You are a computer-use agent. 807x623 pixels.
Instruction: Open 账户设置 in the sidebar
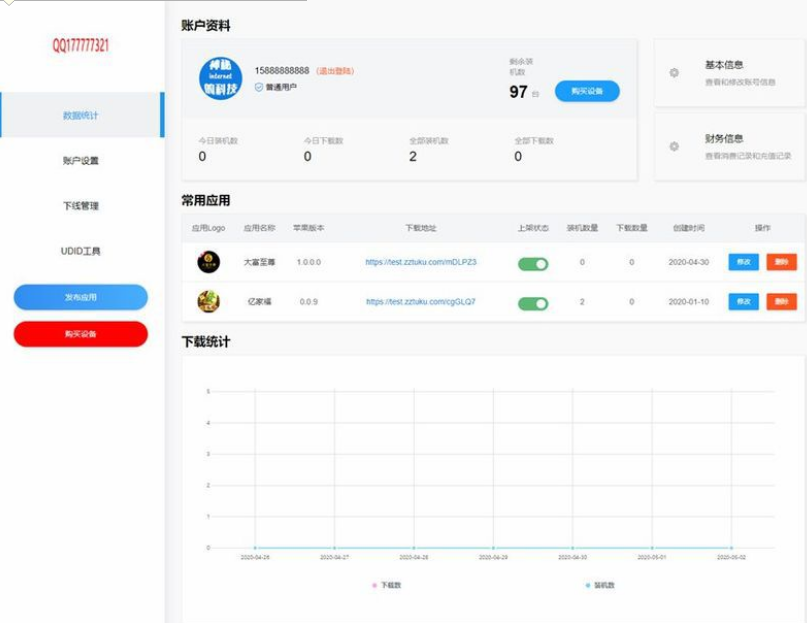coord(81,160)
